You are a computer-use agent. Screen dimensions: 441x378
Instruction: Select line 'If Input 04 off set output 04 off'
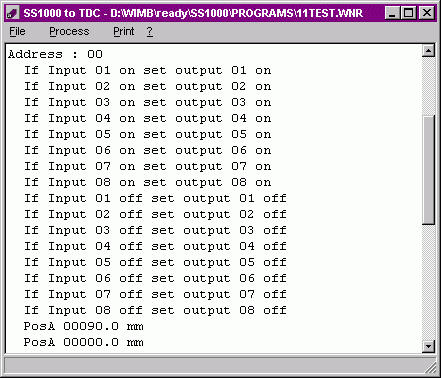tap(155, 246)
